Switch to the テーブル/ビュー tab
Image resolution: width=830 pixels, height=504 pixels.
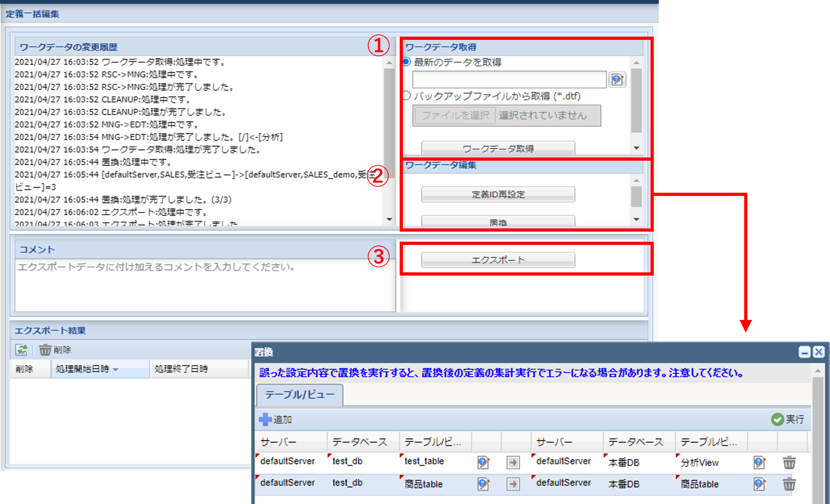click(x=299, y=396)
